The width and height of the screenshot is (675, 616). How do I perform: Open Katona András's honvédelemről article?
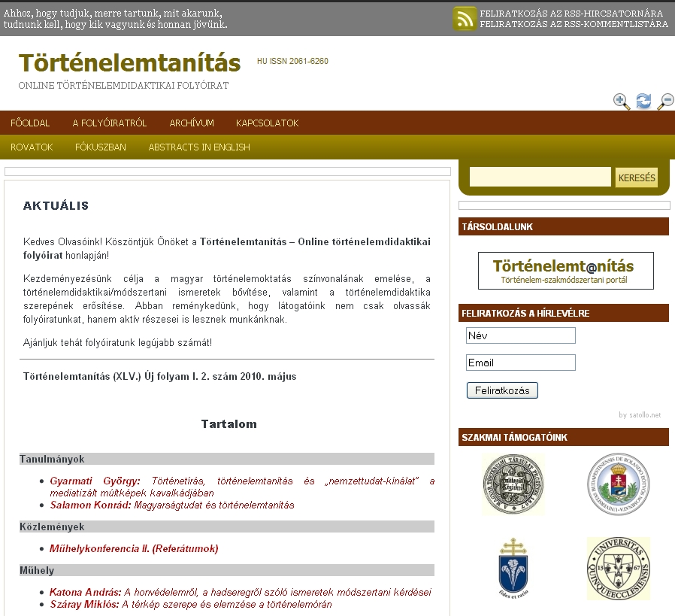(241, 593)
